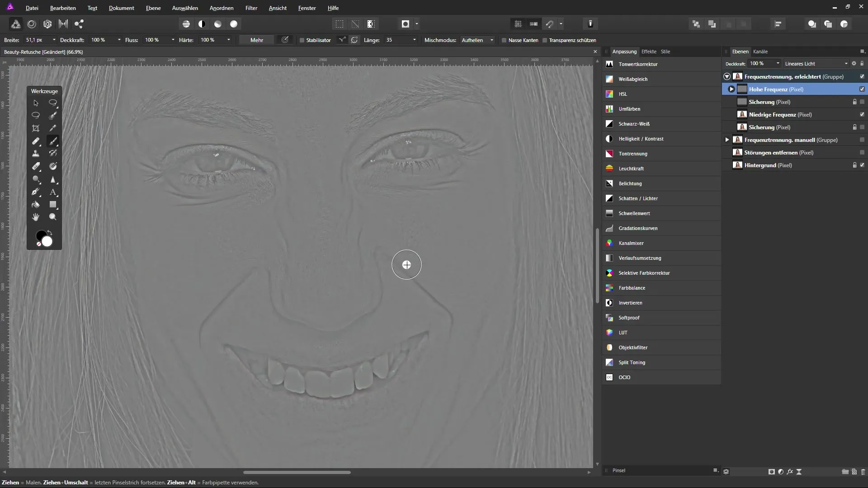The image size is (868, 488).
Task: Select the Selection Brush tool
Action: coord(53,116)
